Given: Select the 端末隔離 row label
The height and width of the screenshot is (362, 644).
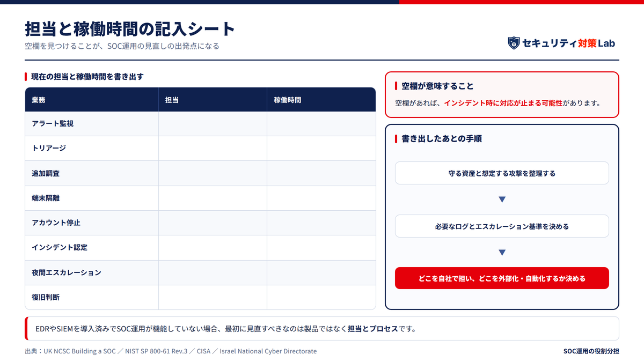Looking at the screenshot, I should [46, 198].
